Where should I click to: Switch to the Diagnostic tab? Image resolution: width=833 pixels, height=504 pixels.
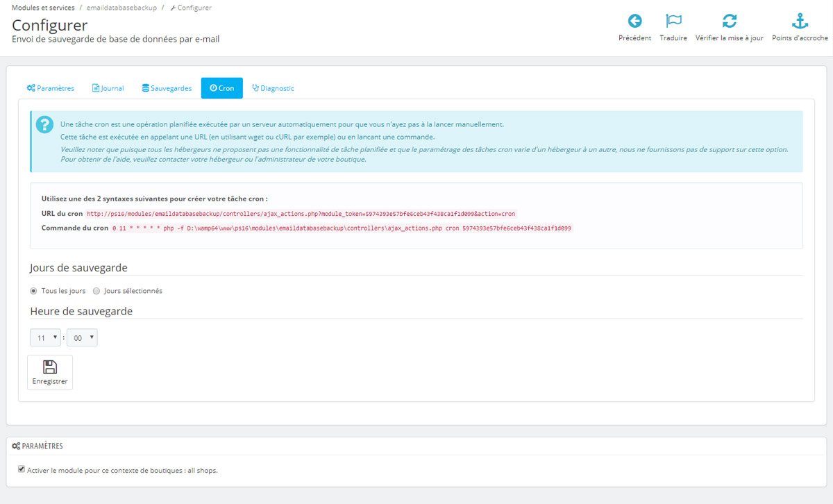[272, 87]
